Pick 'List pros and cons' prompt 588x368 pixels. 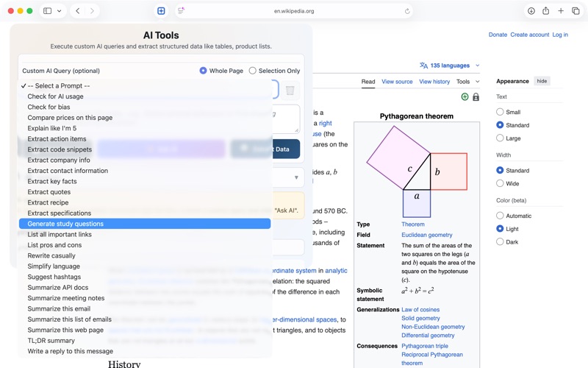(145, 245)
